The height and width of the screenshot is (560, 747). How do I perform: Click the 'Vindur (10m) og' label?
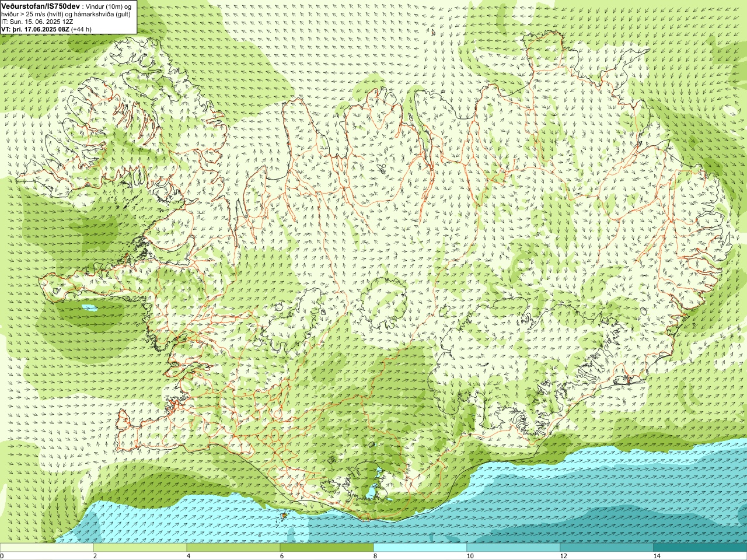(110, 6)
